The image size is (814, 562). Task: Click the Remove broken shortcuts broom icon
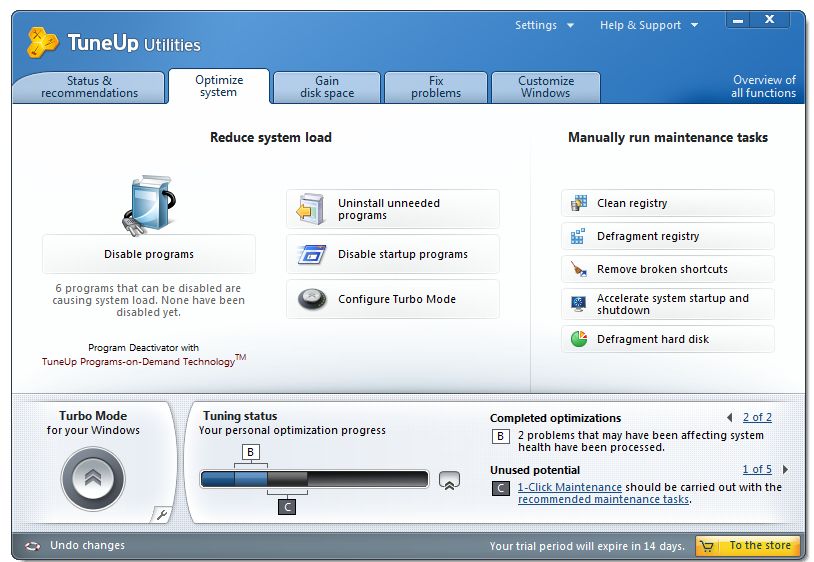coord(579,269)
